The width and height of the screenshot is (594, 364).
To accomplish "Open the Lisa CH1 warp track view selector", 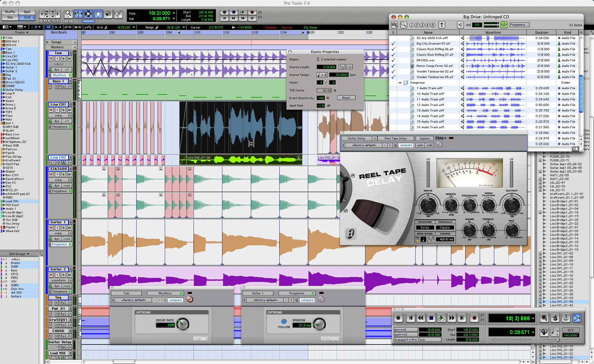I will tap(60, 116).
